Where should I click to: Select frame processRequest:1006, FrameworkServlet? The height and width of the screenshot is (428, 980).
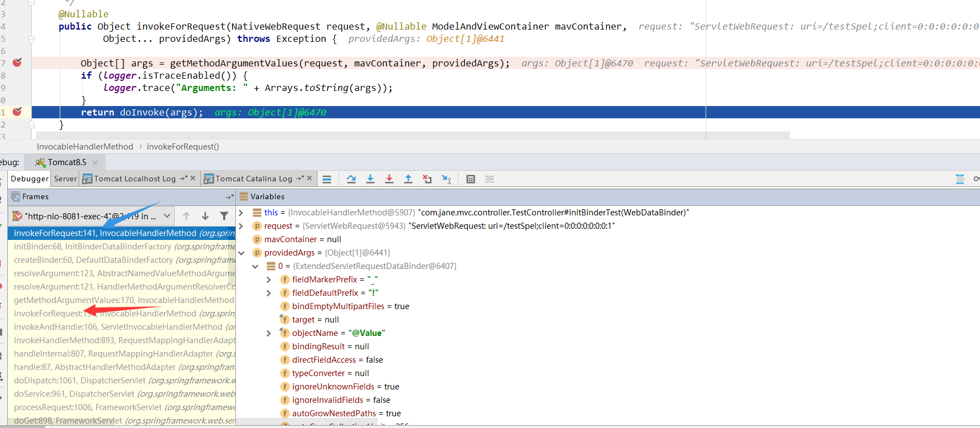(122, 407)
